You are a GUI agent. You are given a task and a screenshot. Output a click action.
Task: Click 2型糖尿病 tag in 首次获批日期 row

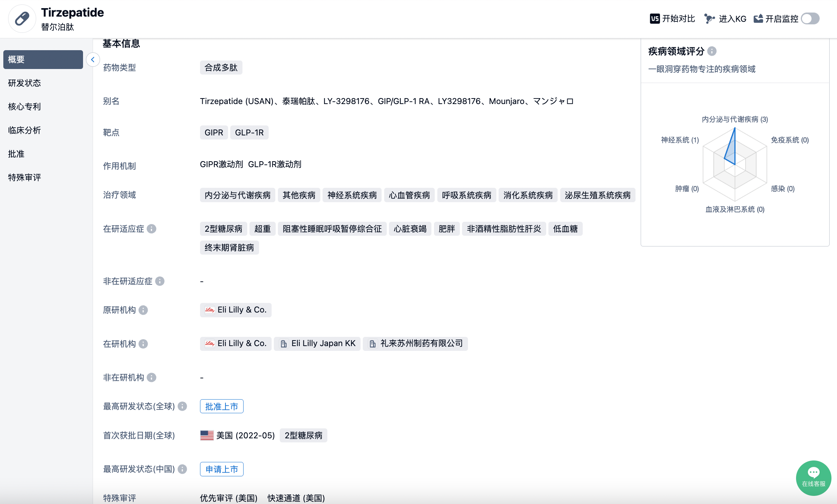303,435
